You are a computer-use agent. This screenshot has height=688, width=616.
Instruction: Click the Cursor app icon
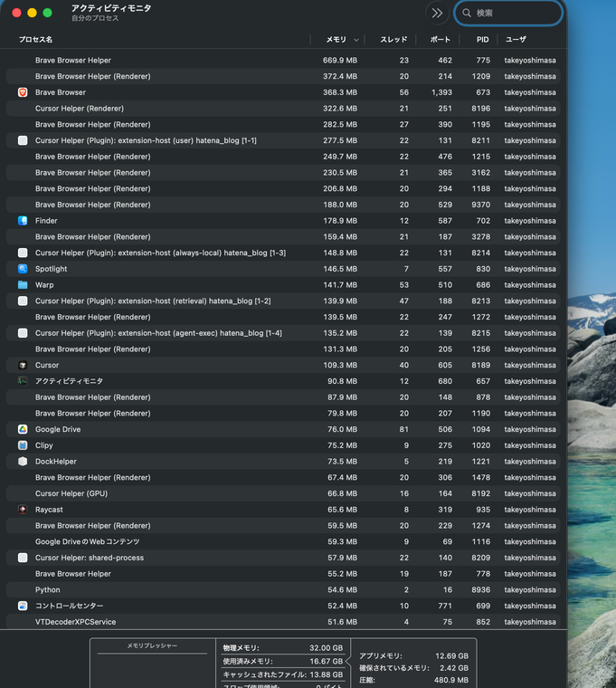(23, 365)
